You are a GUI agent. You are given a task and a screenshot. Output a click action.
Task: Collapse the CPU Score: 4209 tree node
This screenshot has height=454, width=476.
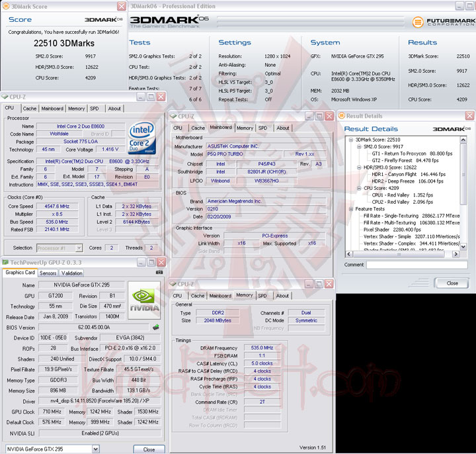click(359, 188)
